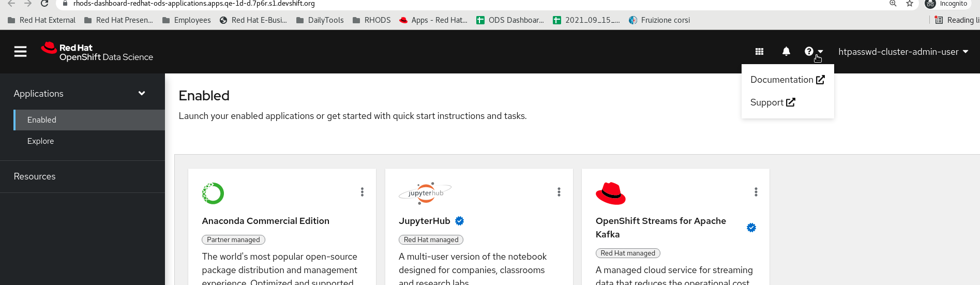The width and height of the screenshot is (980, 285).
Task: Open the OpenShift Streams Kafka kebab menu
Action: [756, 192]
